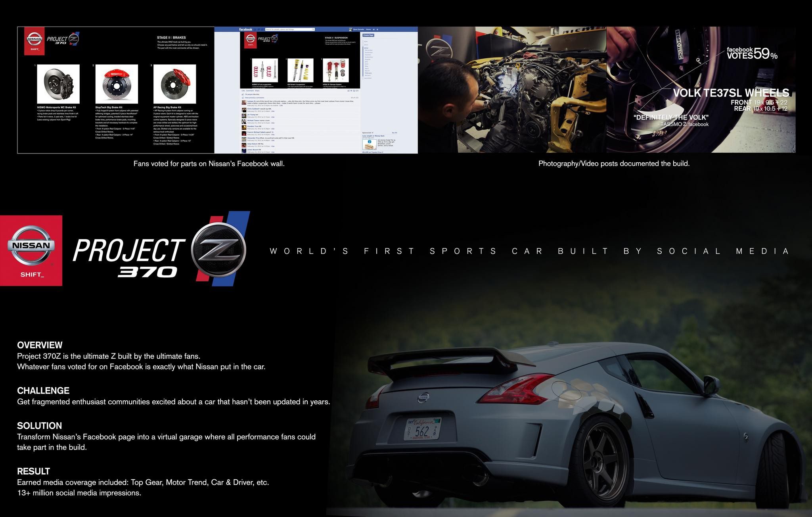Click the CHALLENGE heading
The image size is (812, 517).
tap(43, 390)
